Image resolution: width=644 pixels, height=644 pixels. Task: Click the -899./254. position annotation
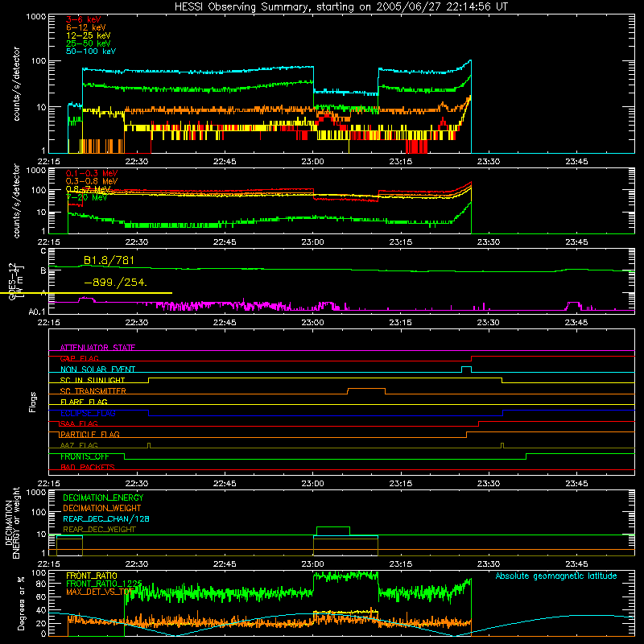[x=115, y=283]
